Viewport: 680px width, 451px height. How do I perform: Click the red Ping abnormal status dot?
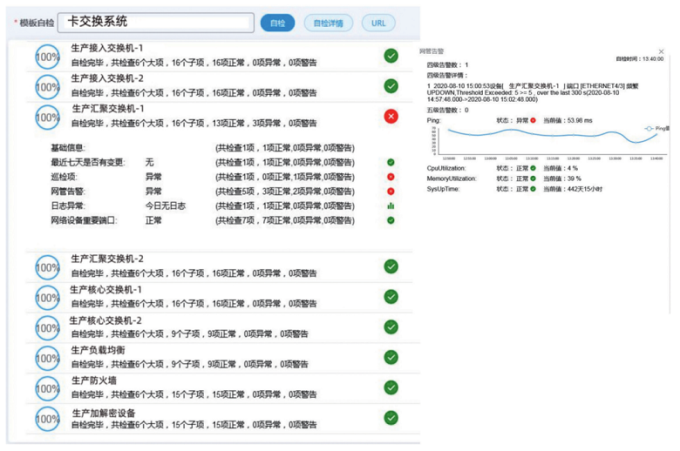(533, 120)
